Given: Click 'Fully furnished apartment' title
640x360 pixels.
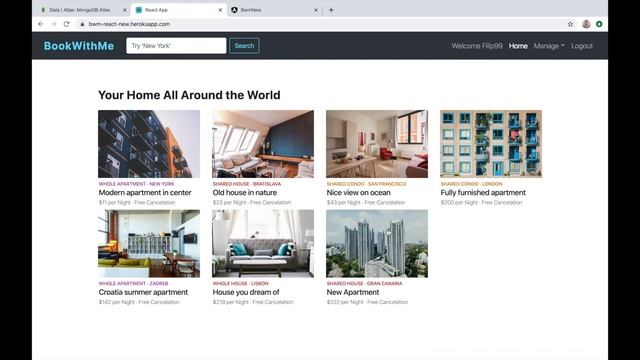Looking at the screenshot, I should coord(483,192).
